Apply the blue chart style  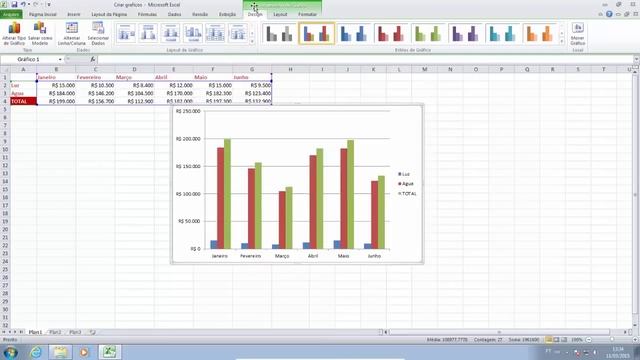click(353, 33)
